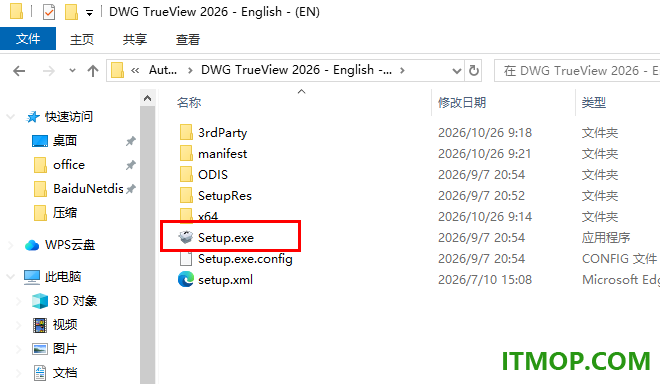
Task: Click DWG TrueView 2026 breadcrumb segment
Action: click(x=296, y=70)
